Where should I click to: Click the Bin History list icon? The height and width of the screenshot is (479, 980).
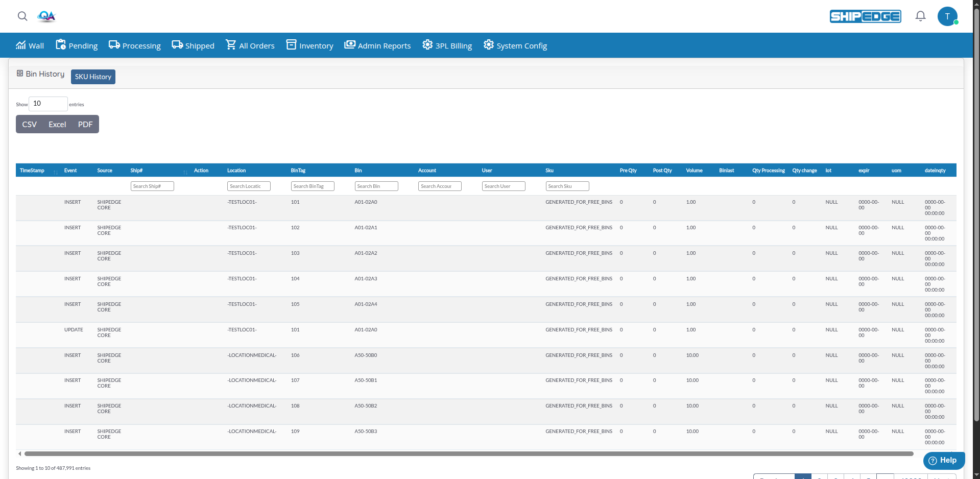pyautogui.click(x=20, y=74)
